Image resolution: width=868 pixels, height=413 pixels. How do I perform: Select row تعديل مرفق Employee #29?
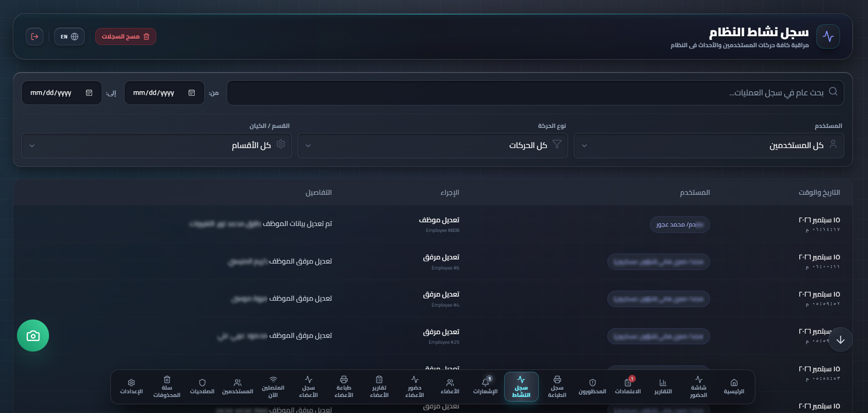432,336
